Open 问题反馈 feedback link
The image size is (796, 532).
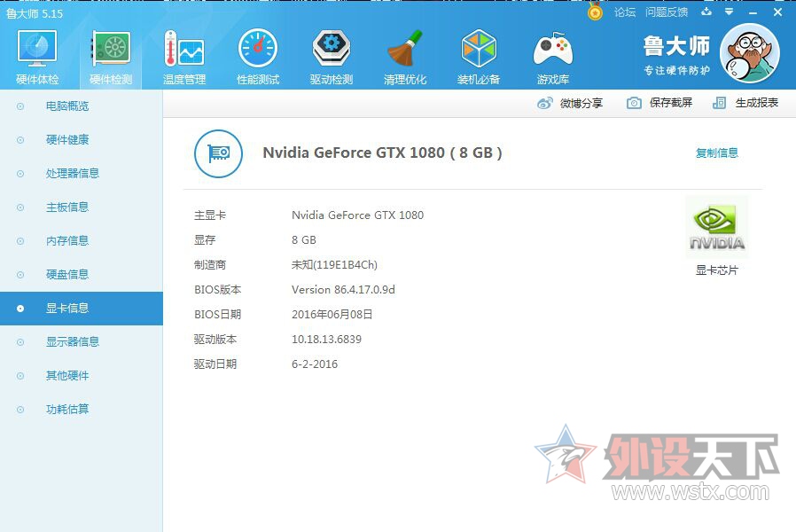tap(667, 12)
